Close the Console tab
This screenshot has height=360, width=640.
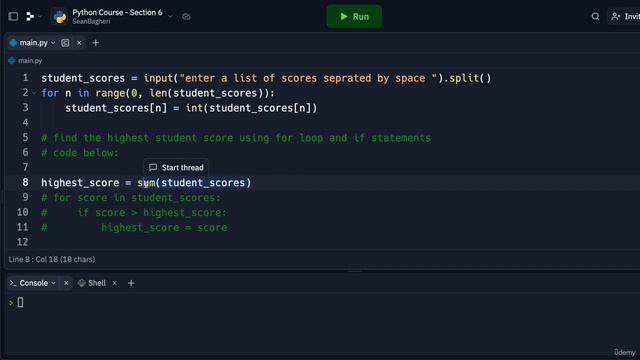coord(66,283)
